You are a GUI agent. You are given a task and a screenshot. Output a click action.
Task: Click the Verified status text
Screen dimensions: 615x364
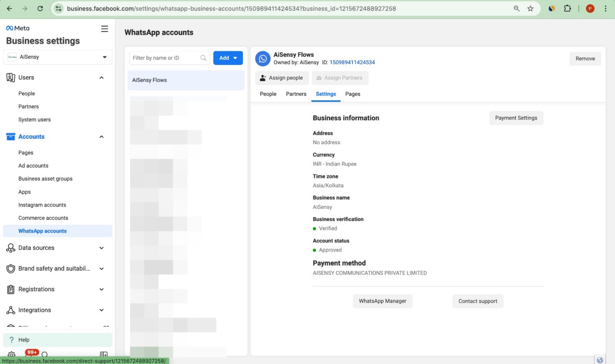[328, 228]
